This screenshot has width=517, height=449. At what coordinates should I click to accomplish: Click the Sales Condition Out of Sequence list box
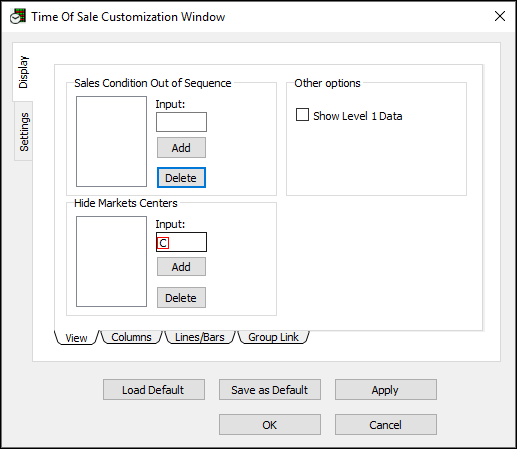[x=111, y=141]
